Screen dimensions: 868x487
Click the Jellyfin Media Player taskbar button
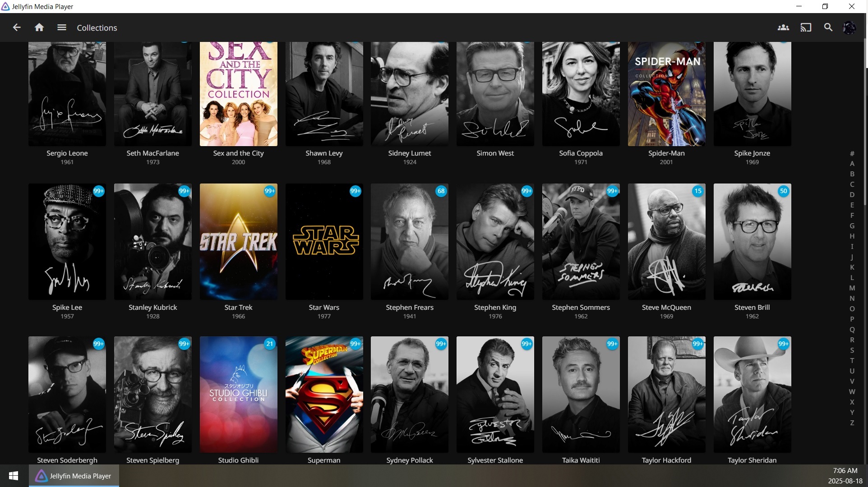[x=74, y=476]
